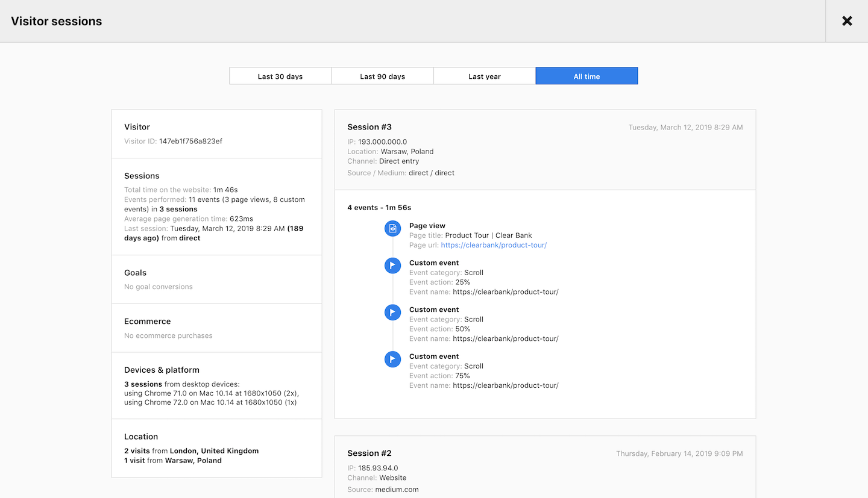Click IP address 185.93.94.0

point(378,468)
